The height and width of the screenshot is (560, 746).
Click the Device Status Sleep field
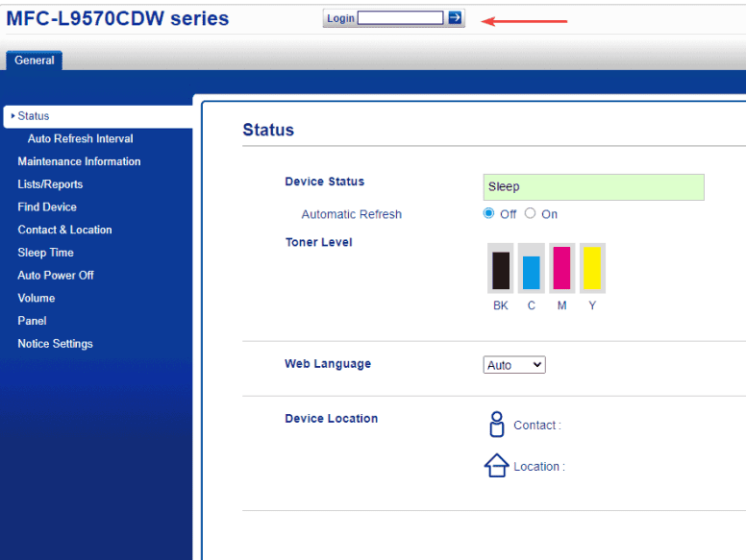(x=593, y=187)
